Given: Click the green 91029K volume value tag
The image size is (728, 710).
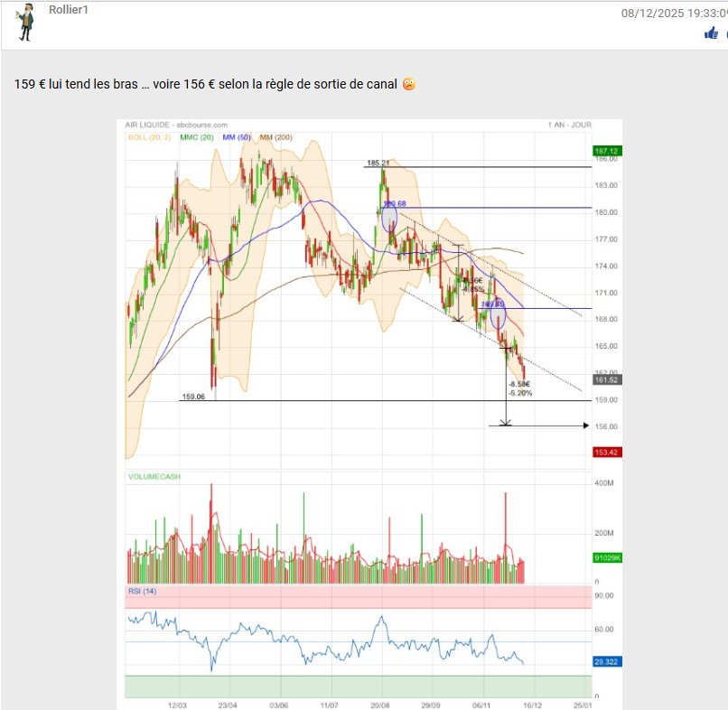Looking at the screenshot, I should click(607, 558).
